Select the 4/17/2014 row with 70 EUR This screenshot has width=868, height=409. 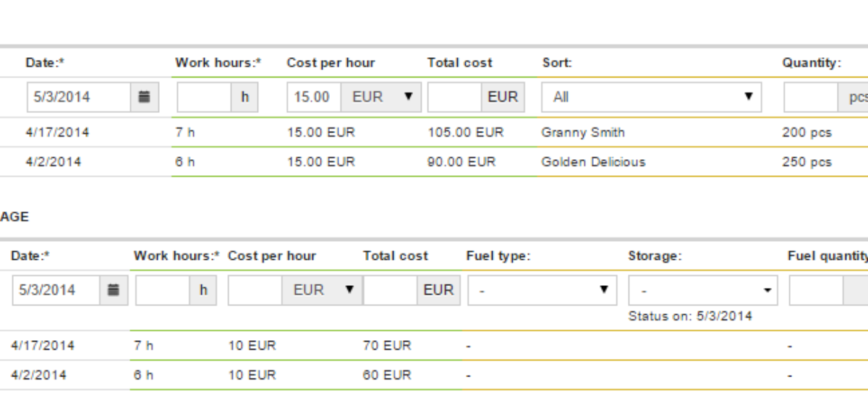(x=434, y=346)
